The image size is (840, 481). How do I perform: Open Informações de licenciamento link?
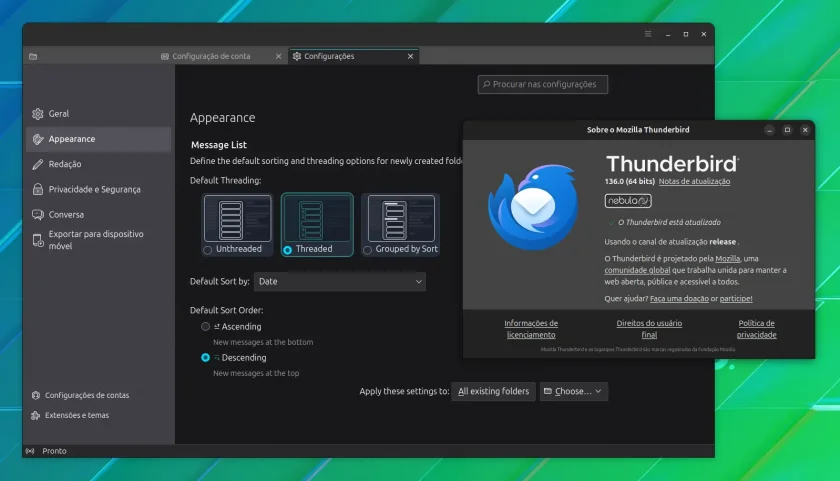(531, 329)
